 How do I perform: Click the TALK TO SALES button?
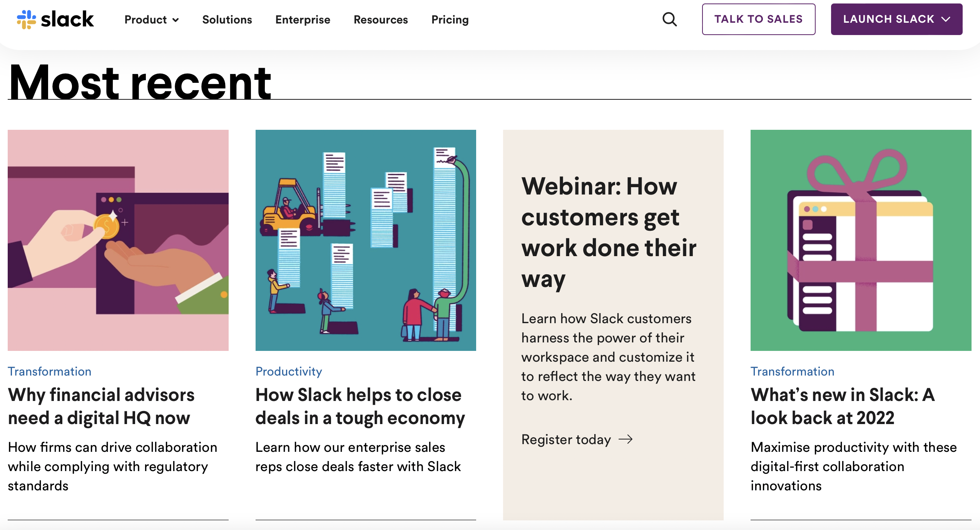(x=758, y=19)
